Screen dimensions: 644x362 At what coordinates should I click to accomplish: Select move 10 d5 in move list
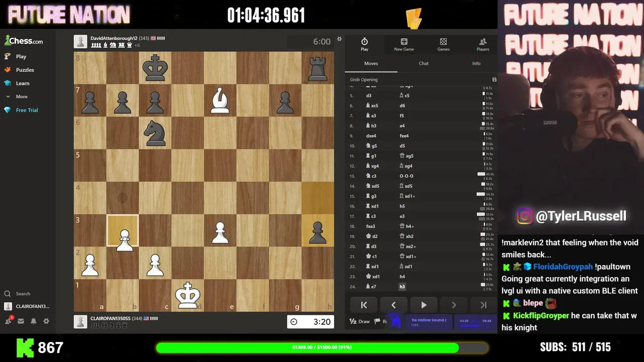[402, 146]
